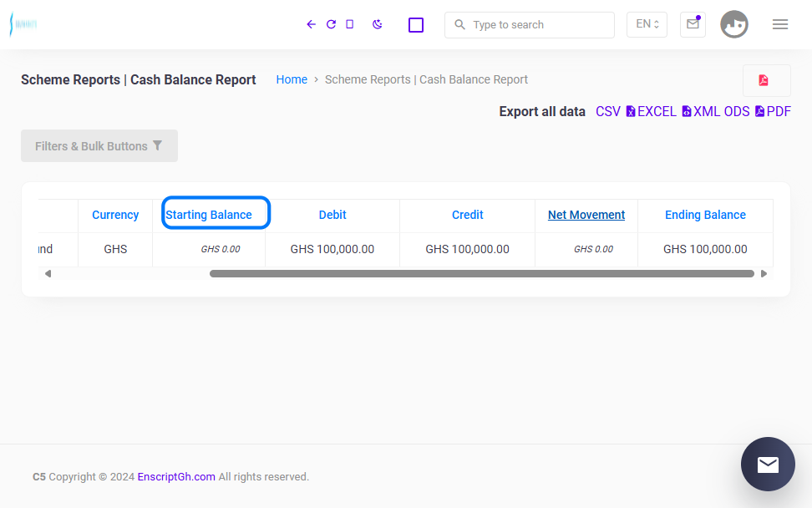Expand Filters & Bulk Buttons
The height and width of the screenshot is (508, 812).
pyautogui.click(x=99, y=146)
